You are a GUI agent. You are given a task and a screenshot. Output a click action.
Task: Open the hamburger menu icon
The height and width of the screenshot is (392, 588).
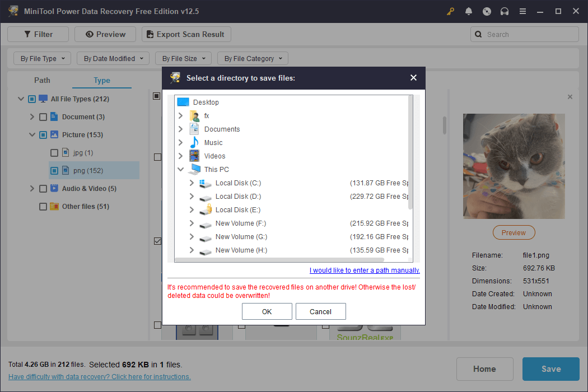[x=522, y=11]
